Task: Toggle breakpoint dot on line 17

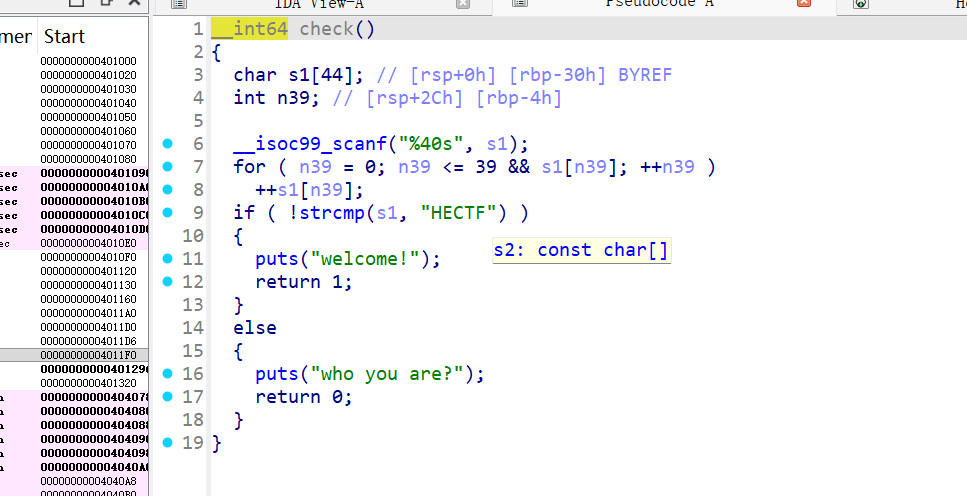Action: coord(168,397)
